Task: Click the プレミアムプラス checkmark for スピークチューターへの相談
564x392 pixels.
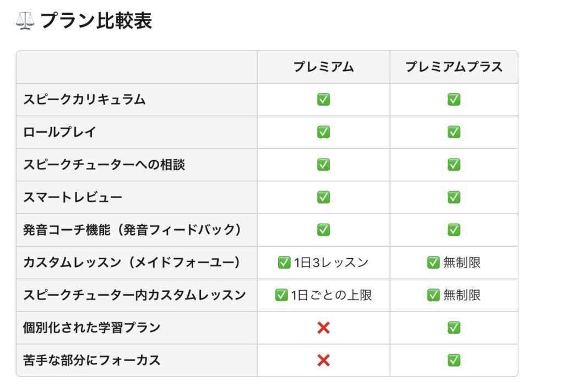Action: coord(454,165)
